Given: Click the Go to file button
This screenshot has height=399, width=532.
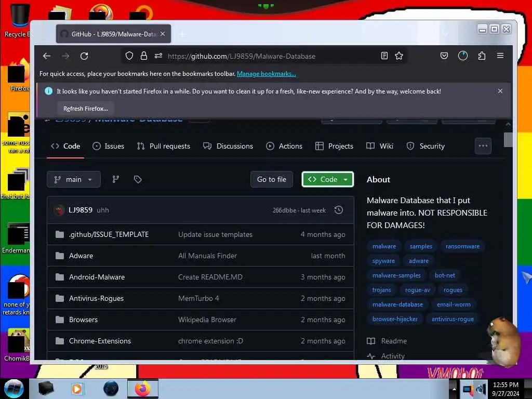Looking at the screenshot, I should pos(271,179).
